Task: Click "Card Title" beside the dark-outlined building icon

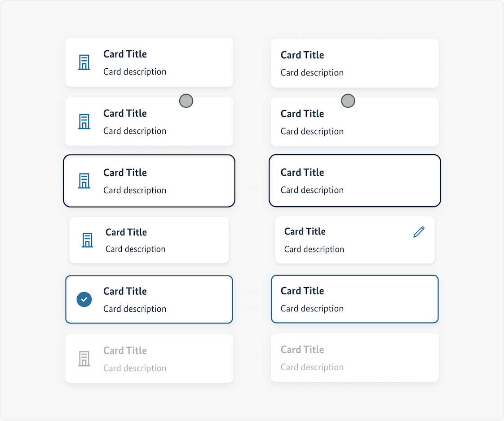Action: 125,173
